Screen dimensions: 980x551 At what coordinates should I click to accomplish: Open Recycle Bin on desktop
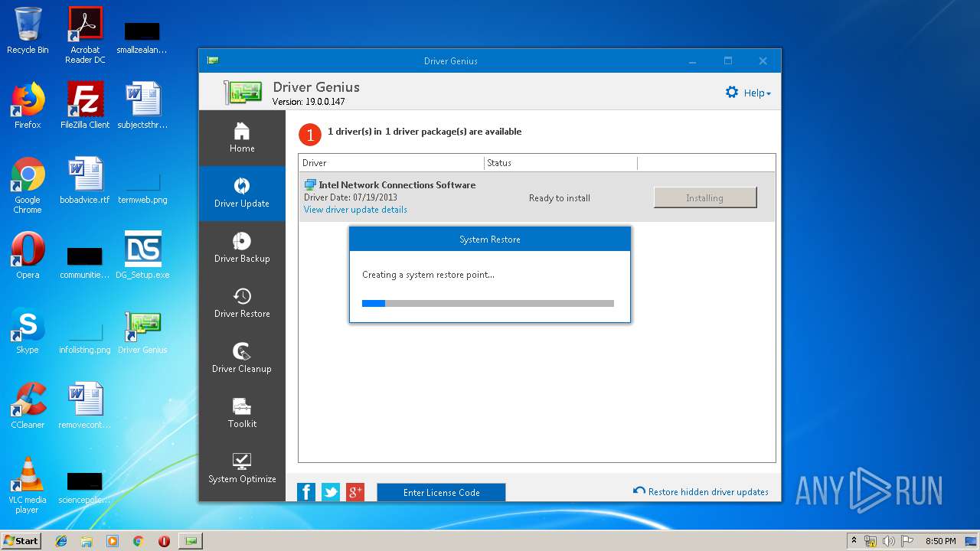tap(28, 31)
